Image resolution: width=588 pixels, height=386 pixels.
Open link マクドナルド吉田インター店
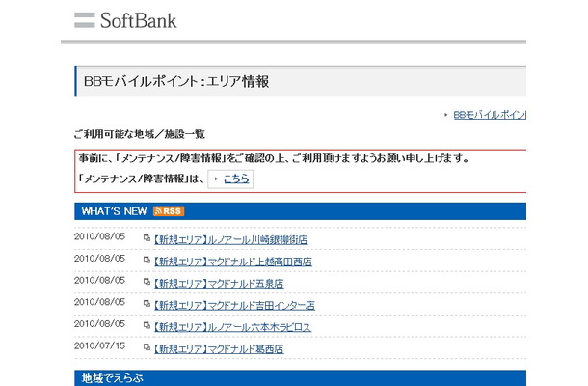coord(234,305)
